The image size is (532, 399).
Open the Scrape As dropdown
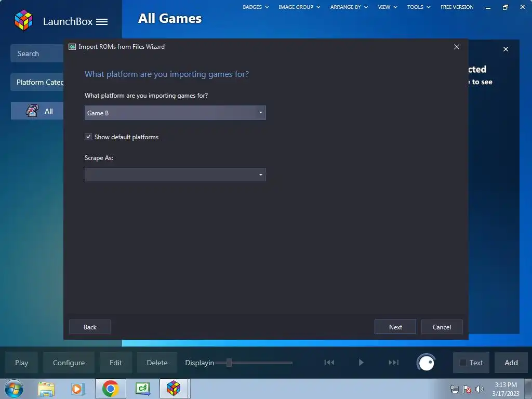pos(175,175)
